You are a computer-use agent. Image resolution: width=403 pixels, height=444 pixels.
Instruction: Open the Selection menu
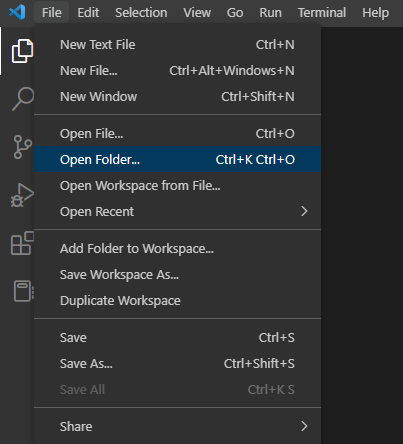coord(141,13)
